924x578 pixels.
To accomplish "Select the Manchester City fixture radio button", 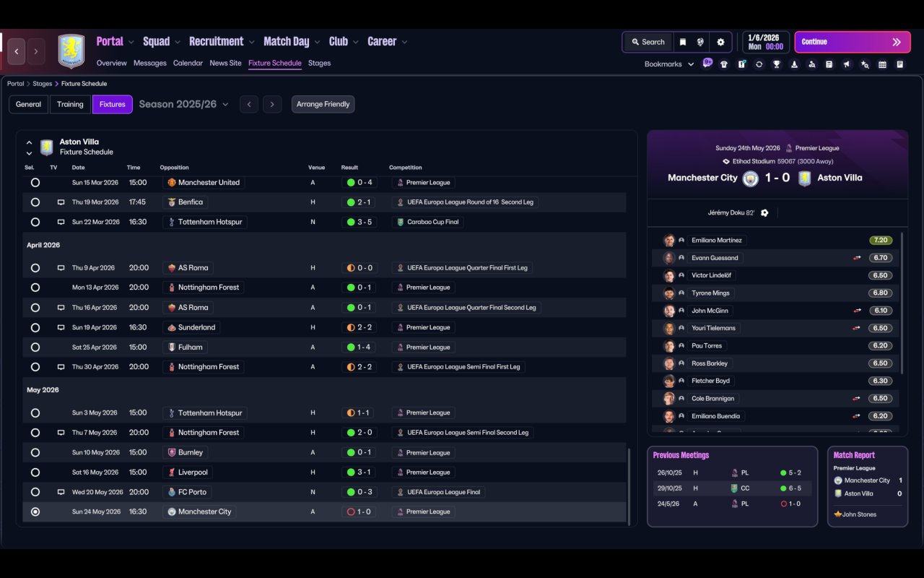I will [35, 512].
